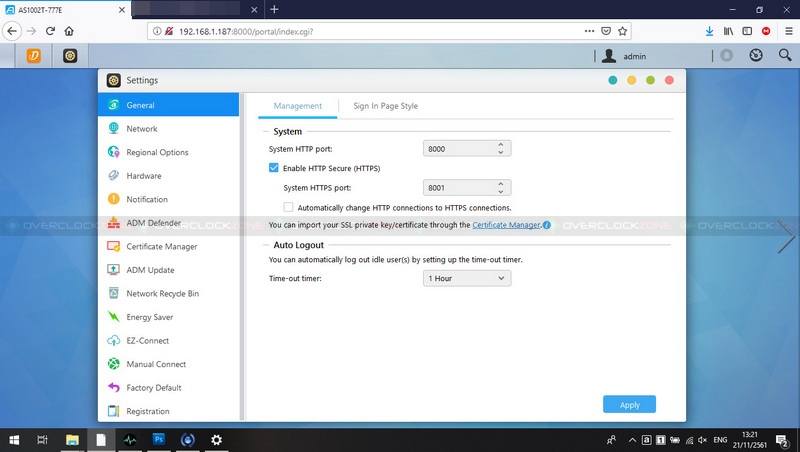Open Notification settings

pos(168,199)
